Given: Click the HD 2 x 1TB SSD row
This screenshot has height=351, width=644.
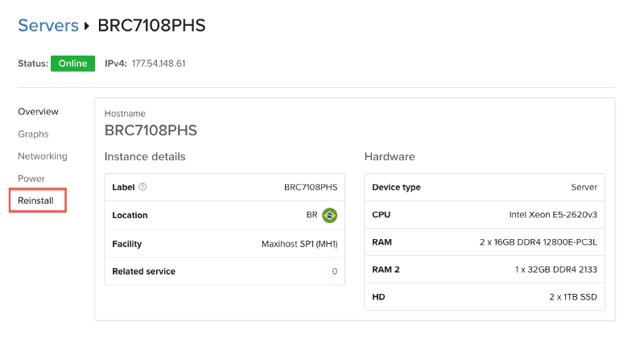Looking at the screenshot, I should (485, 297).
